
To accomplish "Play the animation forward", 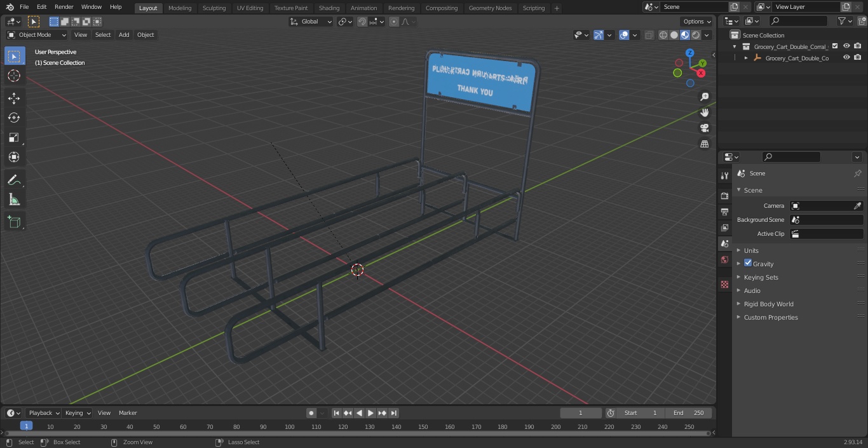I will [370, 413].
